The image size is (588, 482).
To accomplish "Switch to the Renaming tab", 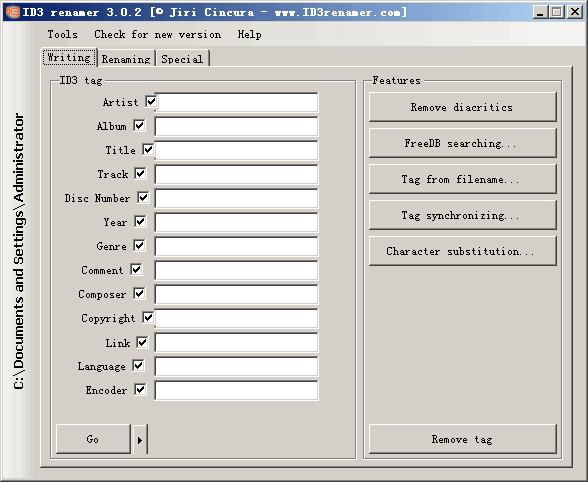I will pos(126,59).
